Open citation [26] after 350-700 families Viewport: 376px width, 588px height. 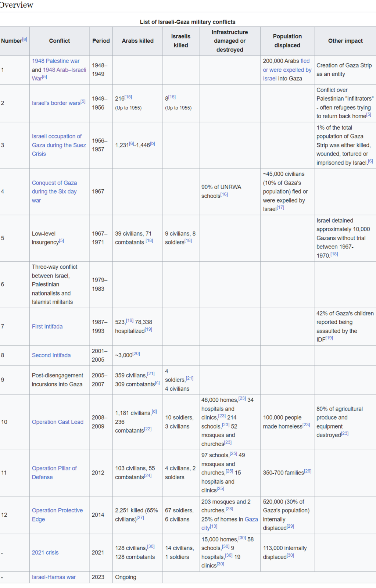(x=308, y=471)
